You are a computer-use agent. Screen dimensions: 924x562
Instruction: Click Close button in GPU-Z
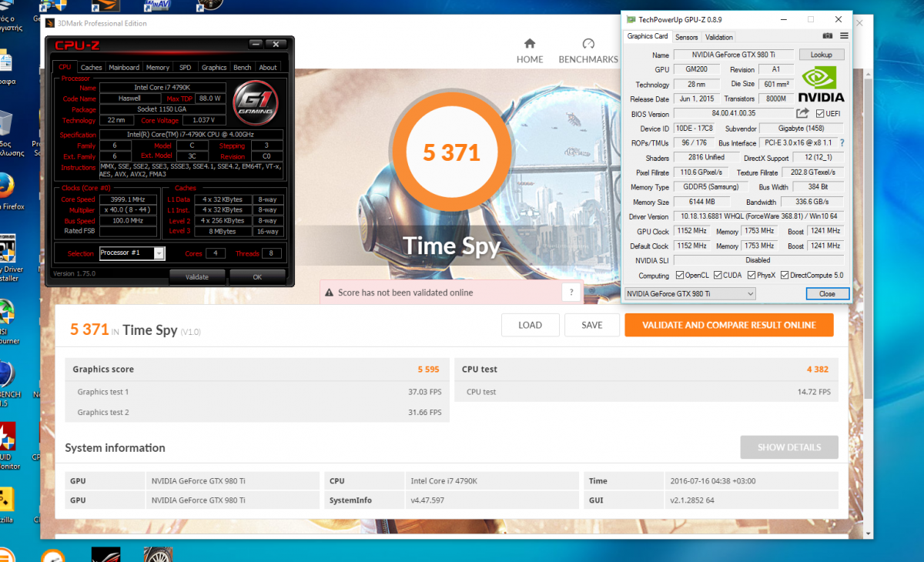click(x=827, y=294)
